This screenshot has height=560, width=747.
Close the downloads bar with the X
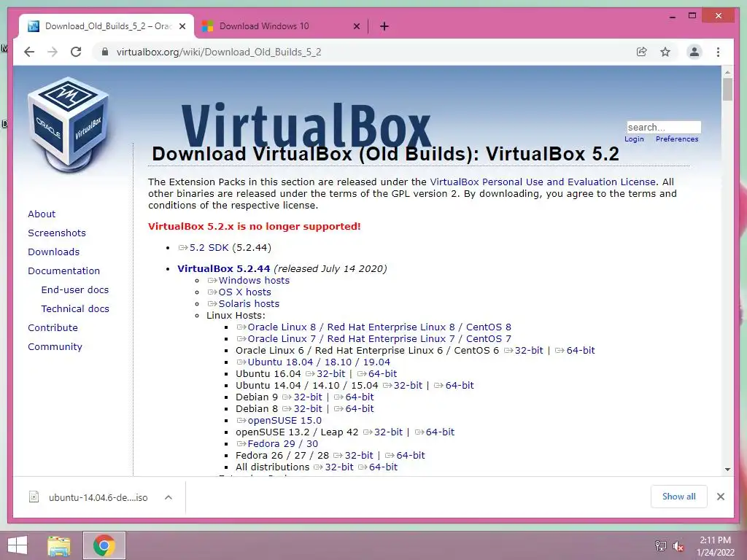coord(721,497)
